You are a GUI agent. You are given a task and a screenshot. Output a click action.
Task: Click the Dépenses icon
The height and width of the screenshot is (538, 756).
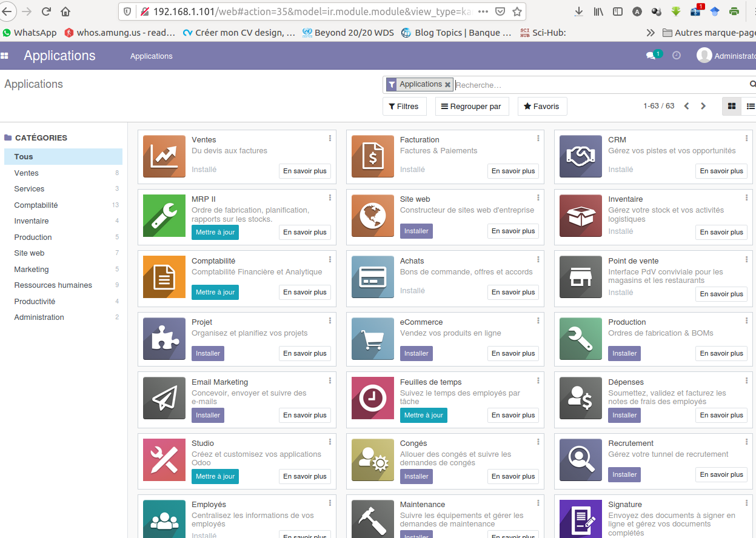pyautogui.click(x=581, y=399)
